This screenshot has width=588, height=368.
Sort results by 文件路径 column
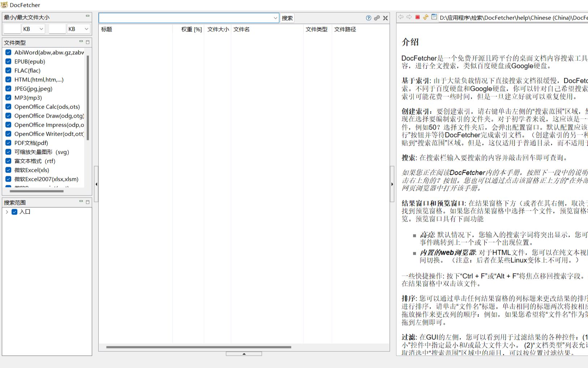[x=360, y=29]
